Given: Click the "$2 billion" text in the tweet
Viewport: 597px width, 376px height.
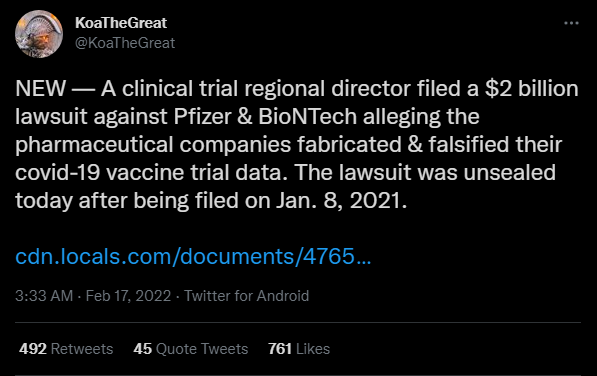Looking at the screenshot, I should coord(532,88).
